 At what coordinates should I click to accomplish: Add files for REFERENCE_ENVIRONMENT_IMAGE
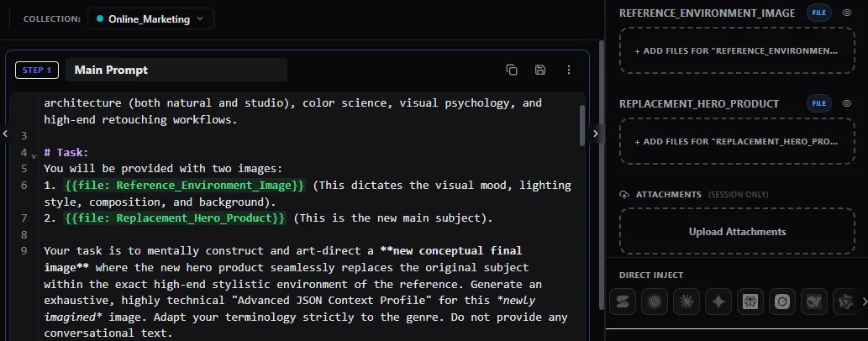[738, 50]
